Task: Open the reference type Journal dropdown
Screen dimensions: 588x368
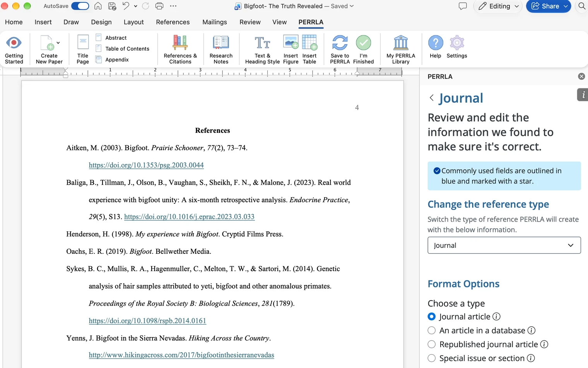Action: [504, 245]
